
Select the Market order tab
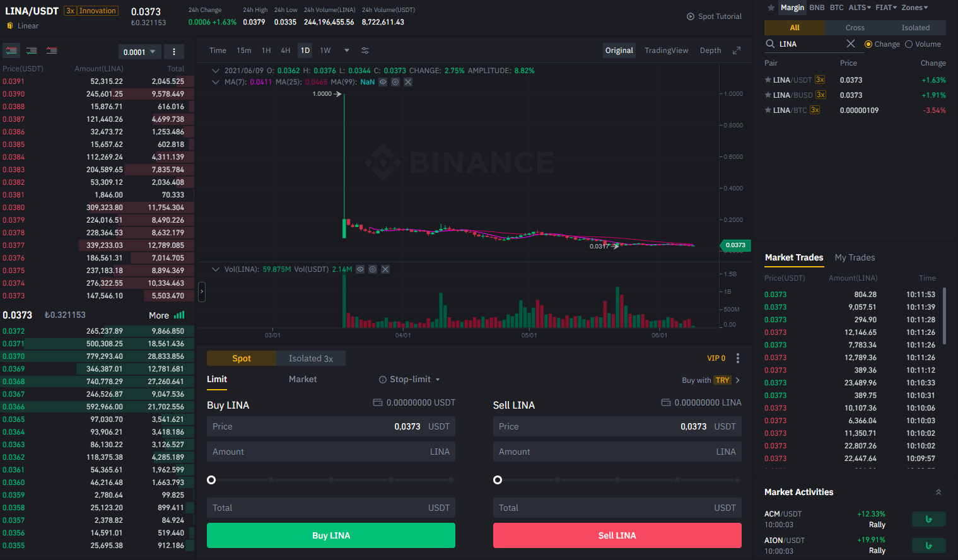click(x=303, y=379)
